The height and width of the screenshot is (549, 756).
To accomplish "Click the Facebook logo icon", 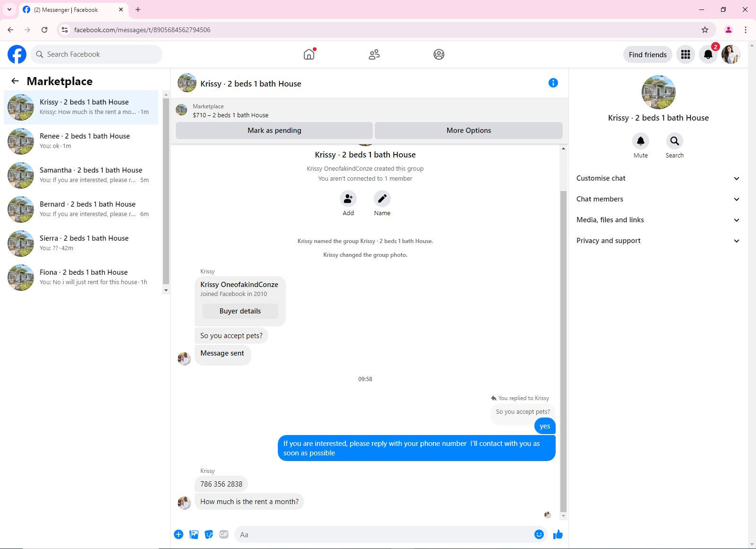I will [x=17, y=54].
